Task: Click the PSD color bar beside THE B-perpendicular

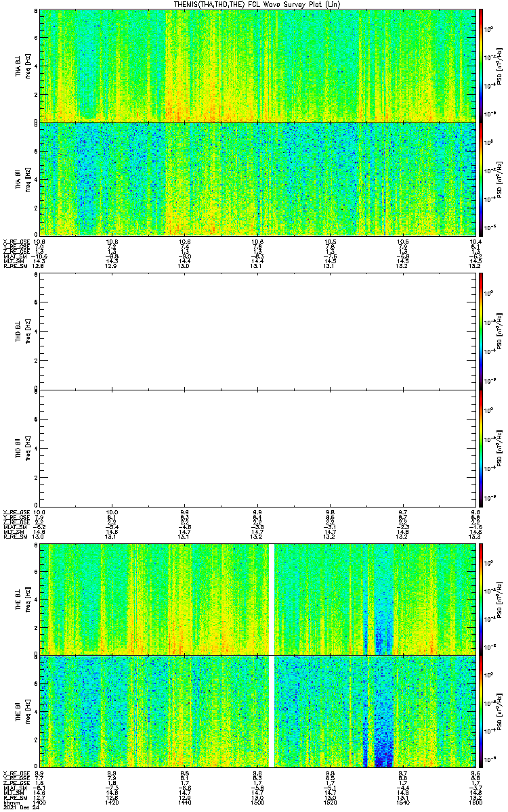Action: coord(481,599)
